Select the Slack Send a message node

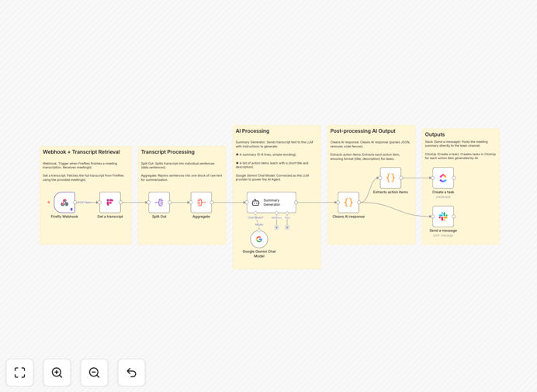coord(443,217)
